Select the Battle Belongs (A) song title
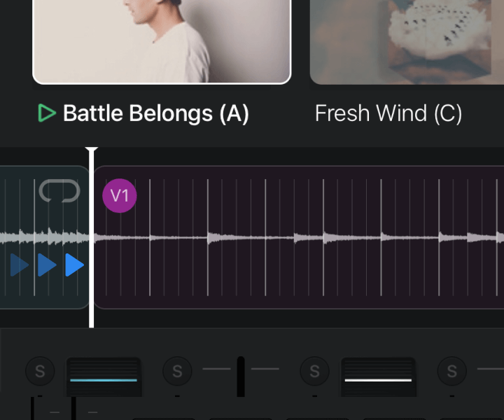The image size is (504, 420). 155,113
